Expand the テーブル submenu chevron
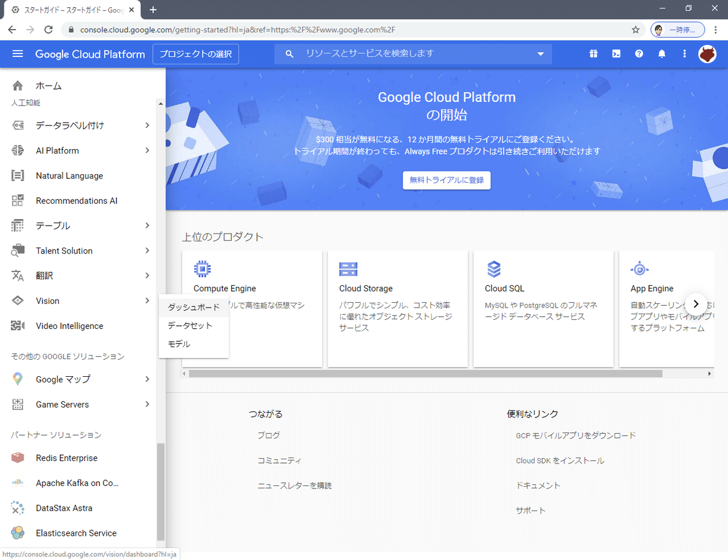Viewport: 728px width, 560px height. pyautogui.click(x=147, y=226)
